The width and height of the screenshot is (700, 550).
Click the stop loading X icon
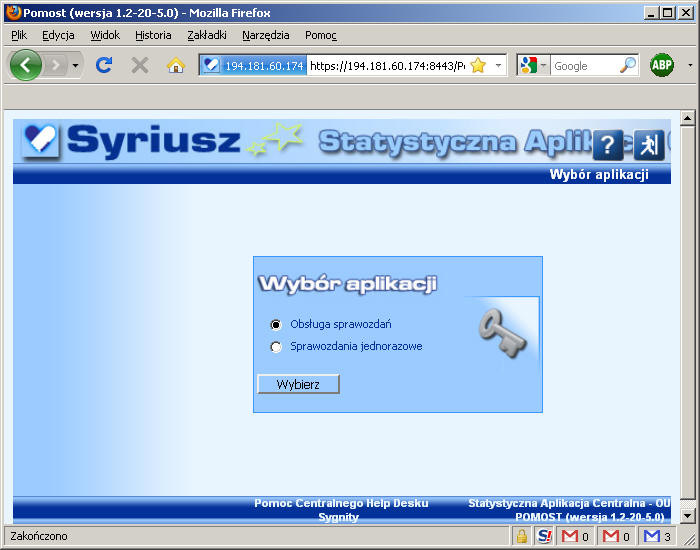point(140,65)
